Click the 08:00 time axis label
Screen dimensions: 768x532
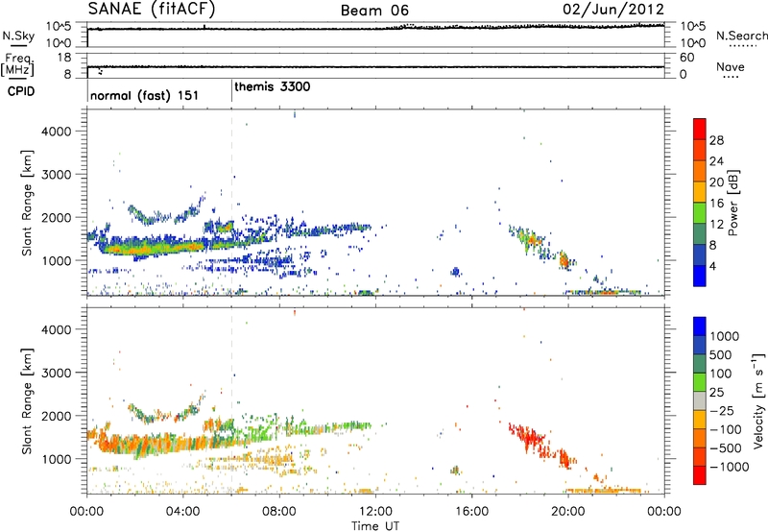279,512
